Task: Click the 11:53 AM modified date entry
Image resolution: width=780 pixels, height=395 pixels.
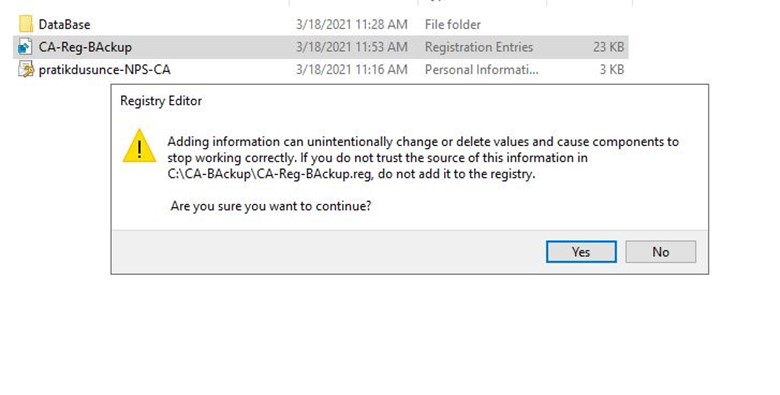Action: [x=352, y=47]
